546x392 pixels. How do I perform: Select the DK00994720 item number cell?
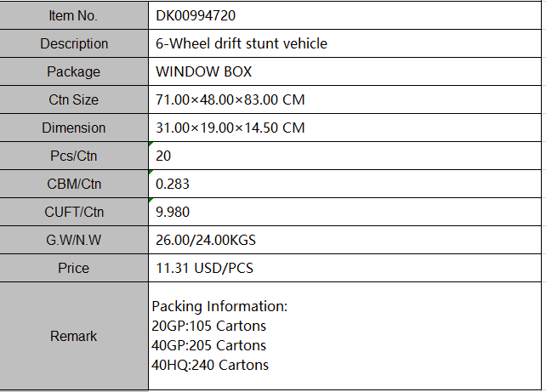(x=344, y=15)
